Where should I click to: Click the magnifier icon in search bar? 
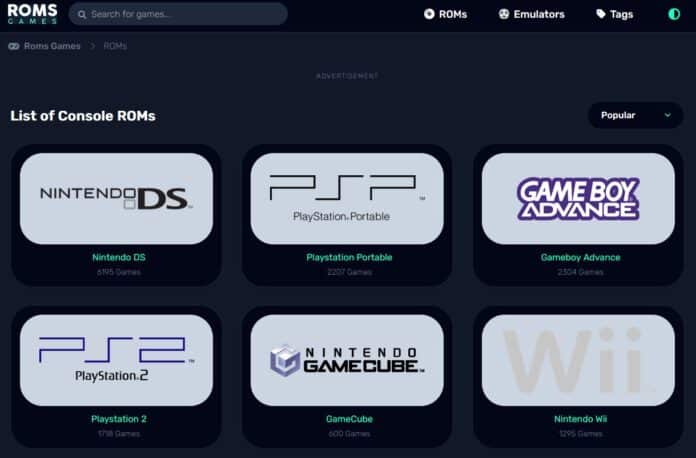point(82,15)
